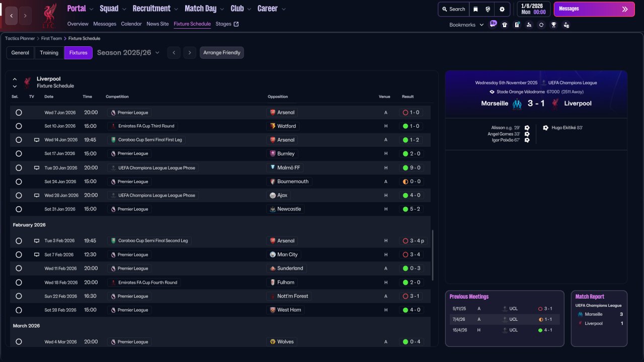Open the world globe icon in the top bar

pyautogui.click(x=488, y=9)
